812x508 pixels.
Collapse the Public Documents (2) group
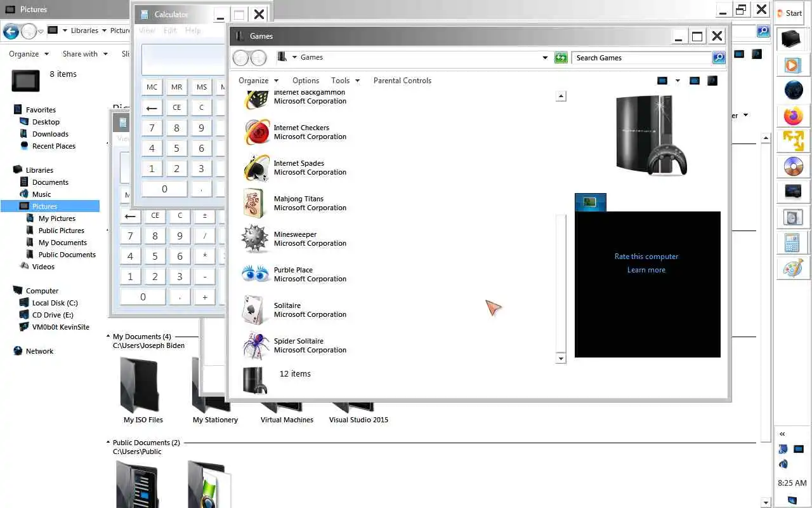(x=108, y=443)
